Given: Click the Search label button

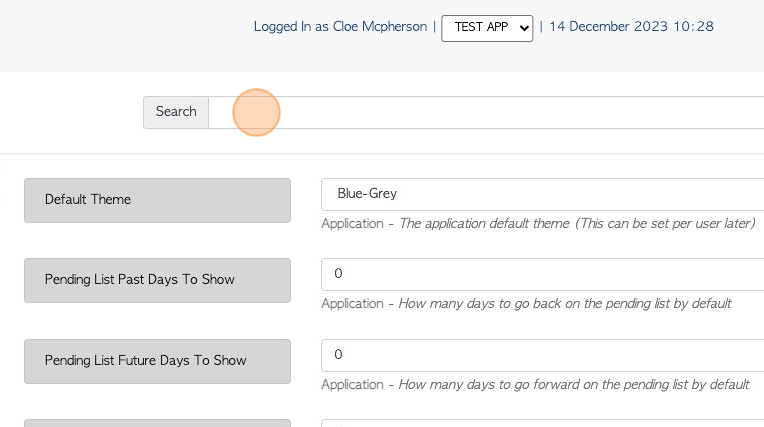Looking at the screenshot, I should point(176,113).
